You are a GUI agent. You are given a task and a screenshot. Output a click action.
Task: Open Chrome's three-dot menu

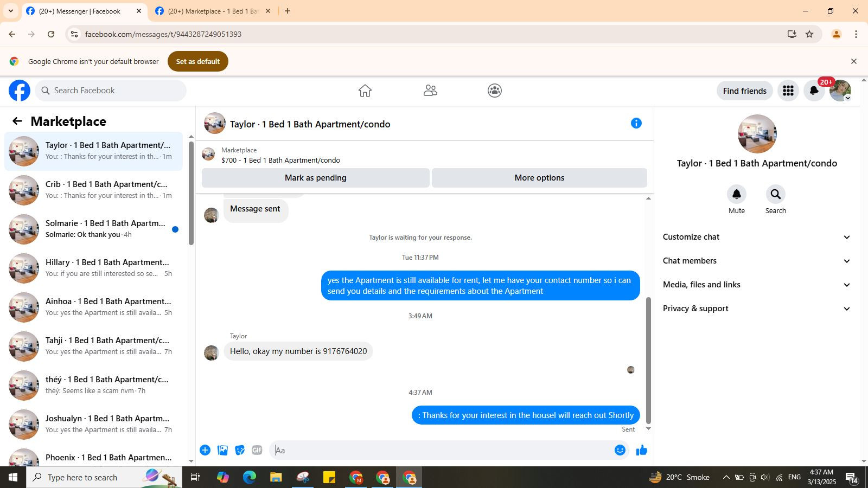856,34
